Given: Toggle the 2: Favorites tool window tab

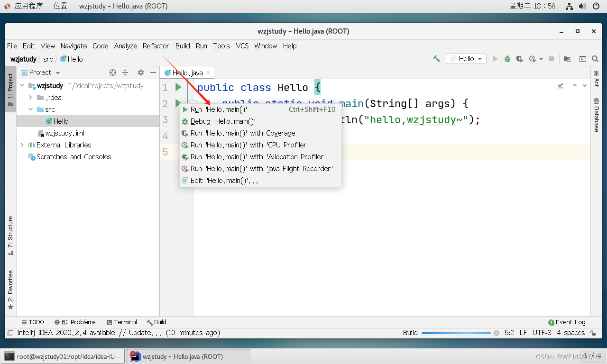Looking at the screenshot, I should [10, 290].
